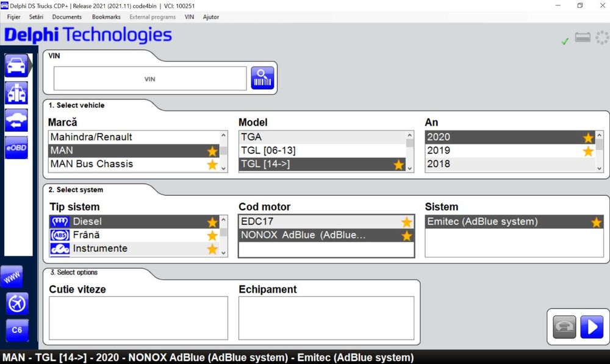
Task: Toggle favorite star for Emitec system
Action: 596,222
